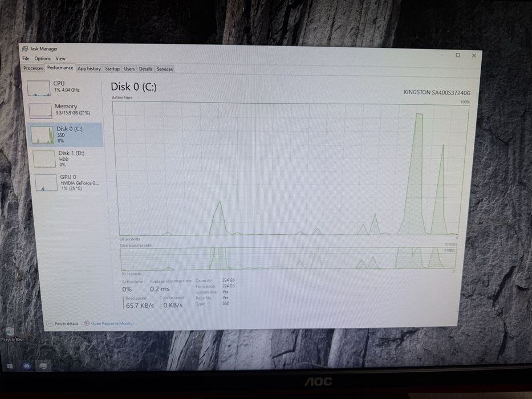Screen dimensions: 532x399
Task: Click the 65.7 KB/s read speed value
Action: [140, 306]
